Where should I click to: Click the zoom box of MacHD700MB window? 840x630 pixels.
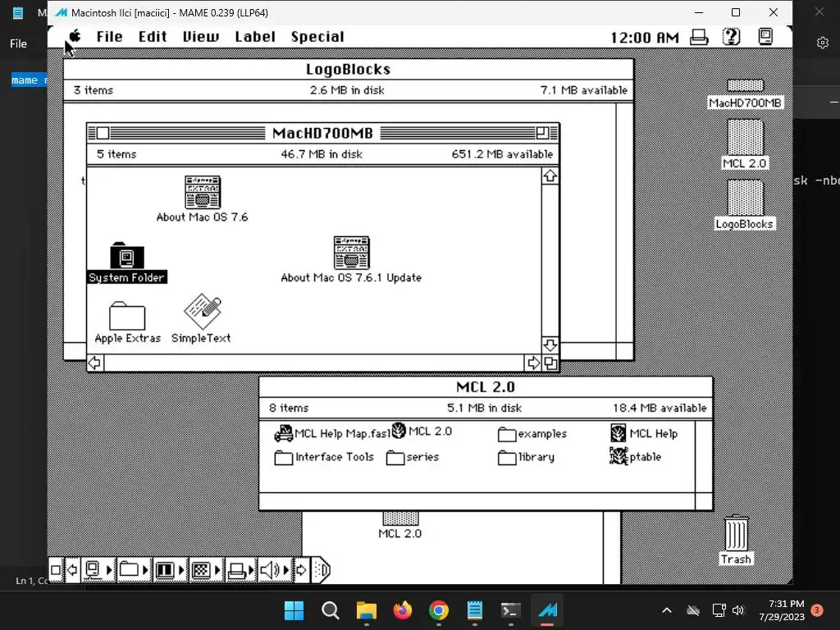542,133
